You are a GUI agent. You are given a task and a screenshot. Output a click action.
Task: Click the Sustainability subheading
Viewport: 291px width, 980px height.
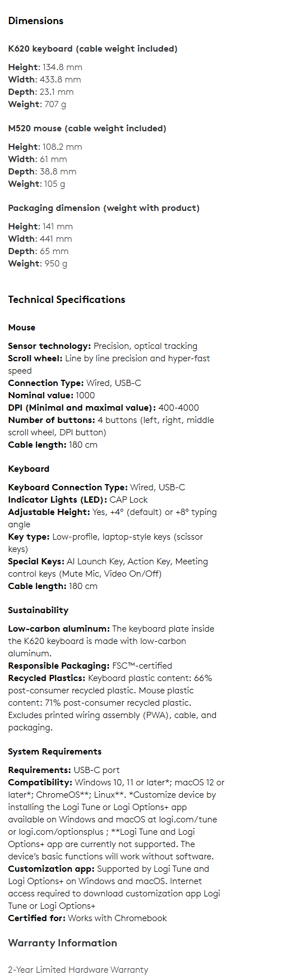click(x=38, y=610)
